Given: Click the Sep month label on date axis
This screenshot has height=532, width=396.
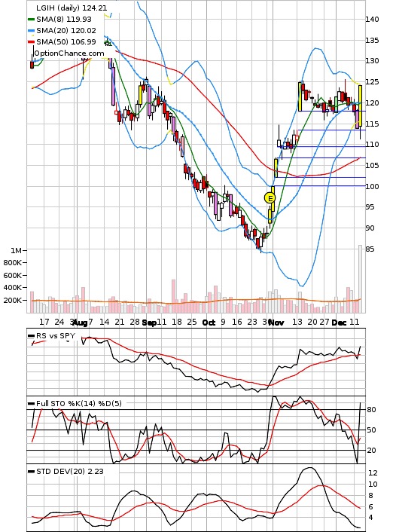Looking at the screenshot, I should tap(149, 323).
